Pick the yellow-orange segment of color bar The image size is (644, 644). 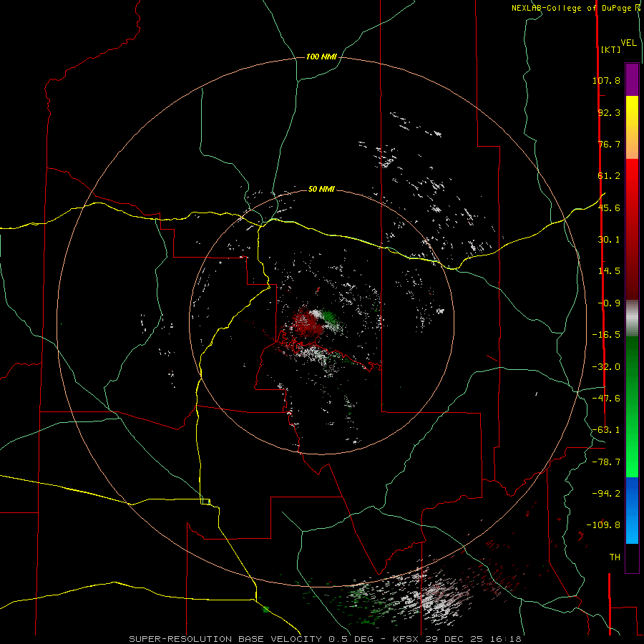click(x=632, y=127)
